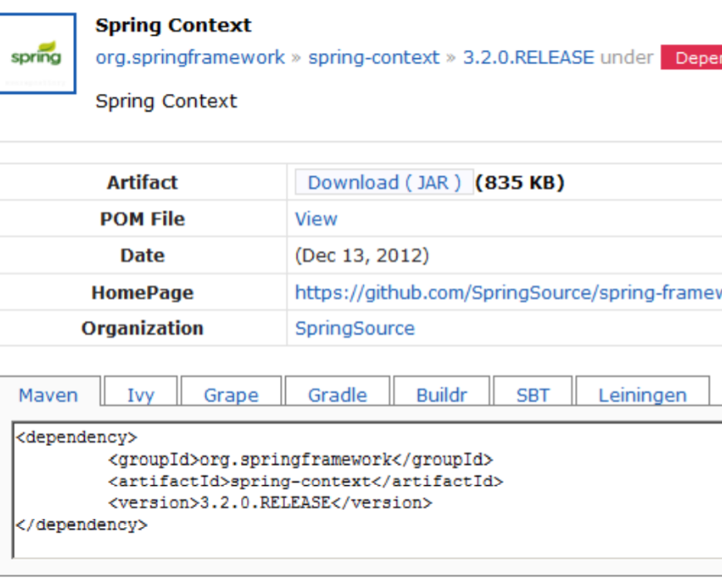The width and height of the screenshot is (722, 588).
Task: Switch to the Gradle tab
Action: click(x=337, y=395)
